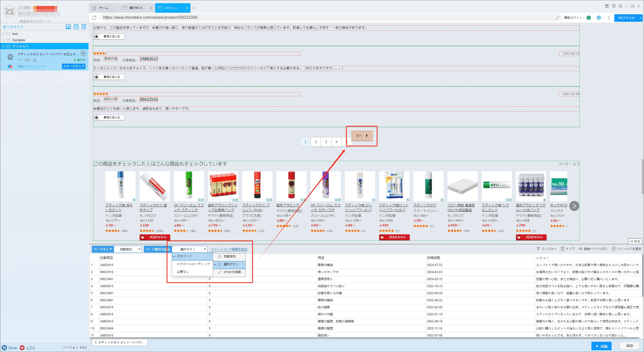Image resolution: width=644 pixels, height=352 pixels.
Task: Open product link 34883615 in review
Action: coord(149,59)
